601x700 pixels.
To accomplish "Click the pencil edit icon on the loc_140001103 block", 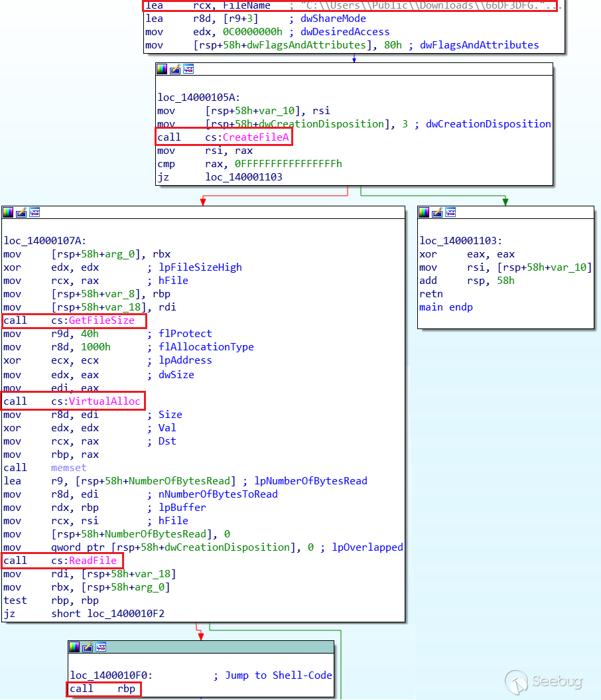I will pos(437,212).
